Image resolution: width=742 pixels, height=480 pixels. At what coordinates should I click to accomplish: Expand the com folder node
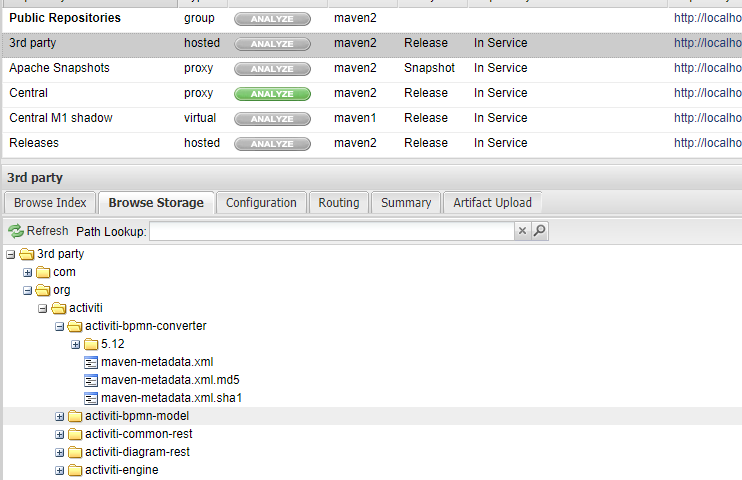click(28, 272)
